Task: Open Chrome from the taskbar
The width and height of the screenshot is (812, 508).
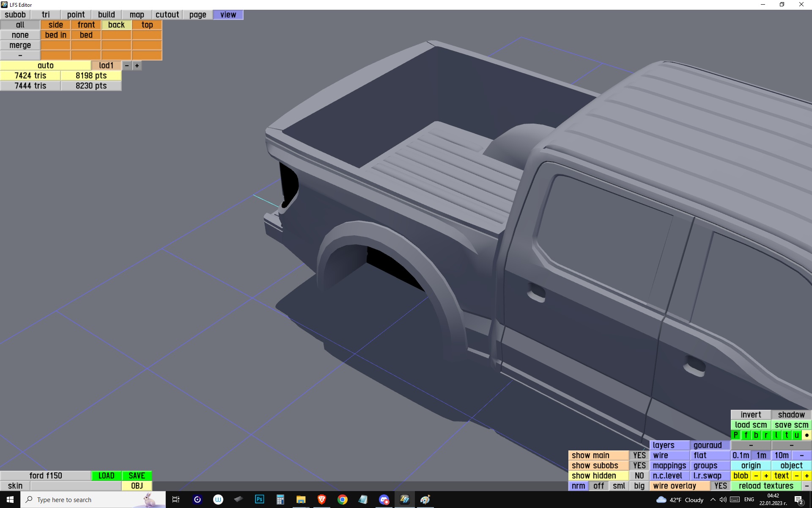Action: [x=342, y=500]
